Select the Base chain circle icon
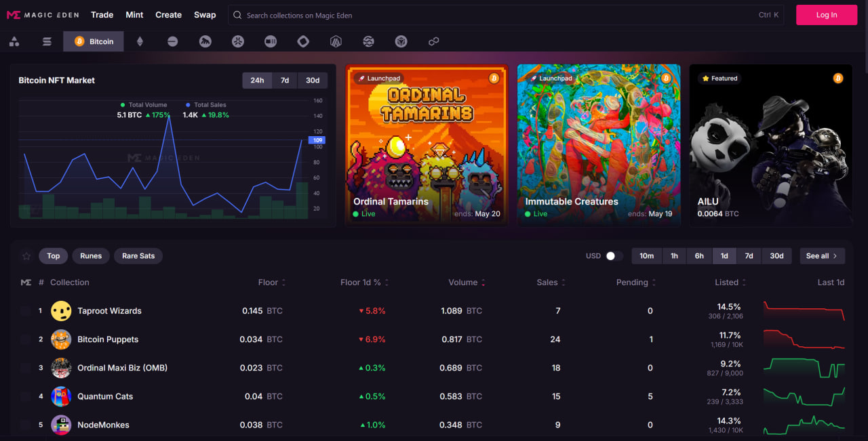Screen dimensions: 868x441 [172, 42]
